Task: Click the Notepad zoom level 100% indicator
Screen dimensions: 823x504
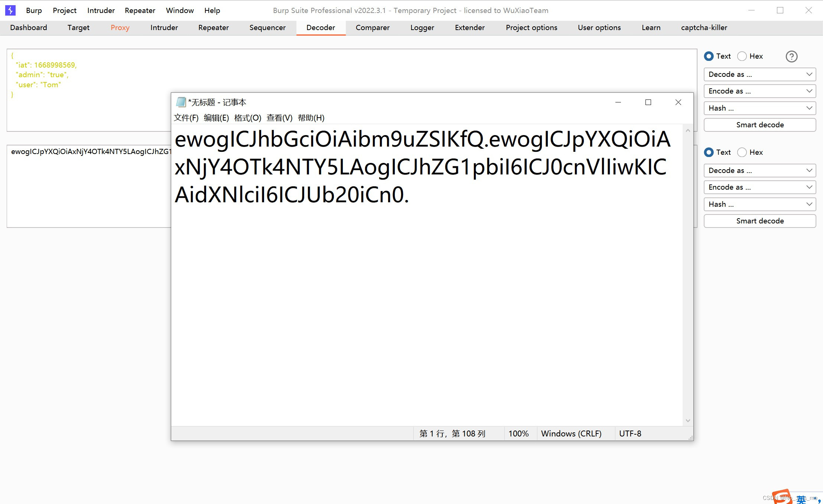Action: click(518, 433)
